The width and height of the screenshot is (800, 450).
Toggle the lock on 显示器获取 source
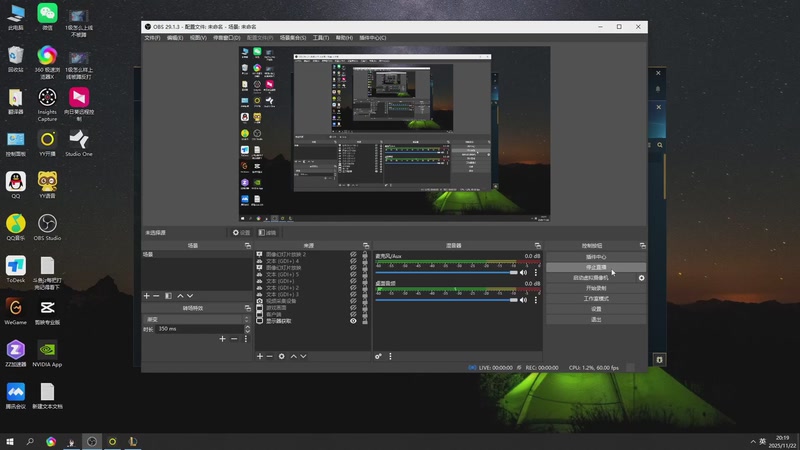click(x=365, y=321)
